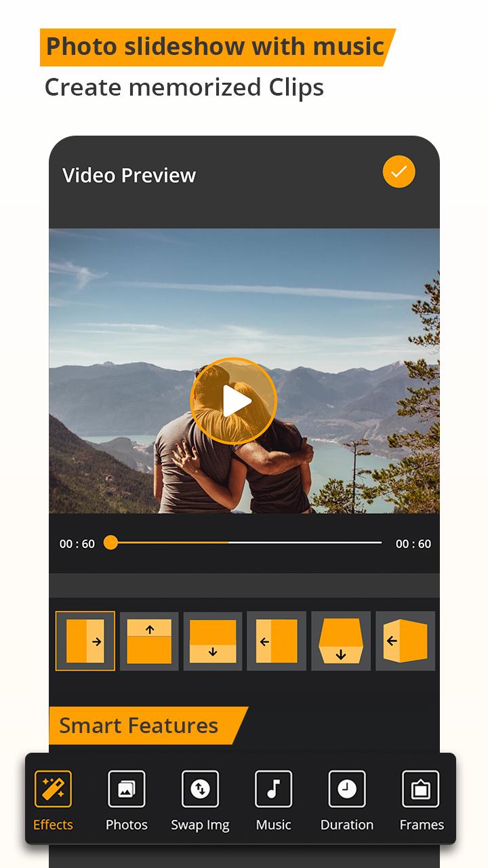Click the elapsed time 00 : 60 on left

[77, 544]
